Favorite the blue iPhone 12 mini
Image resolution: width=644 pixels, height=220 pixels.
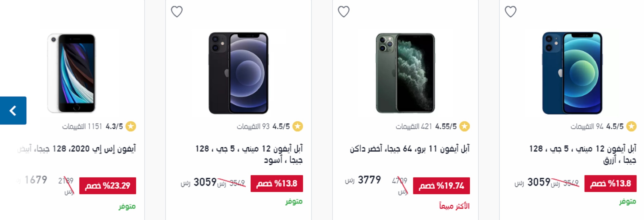pyautogui.click(x=510, y=12)
